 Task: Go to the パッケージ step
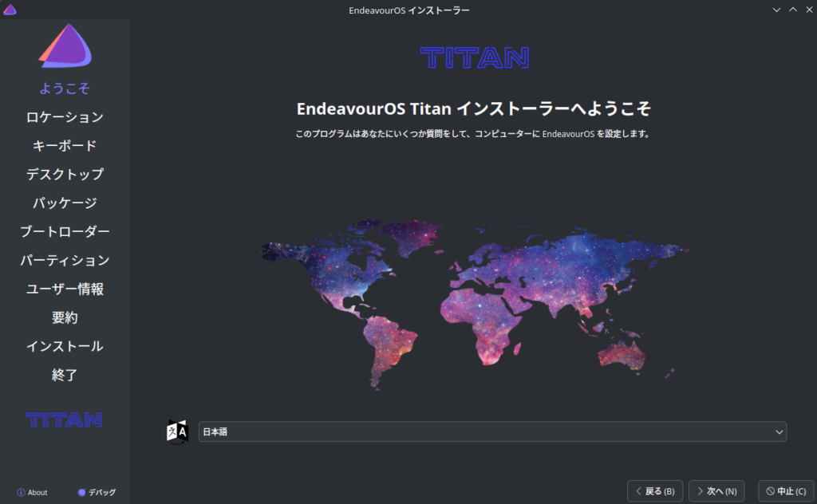pyautogui.click(x=65, y=203)
